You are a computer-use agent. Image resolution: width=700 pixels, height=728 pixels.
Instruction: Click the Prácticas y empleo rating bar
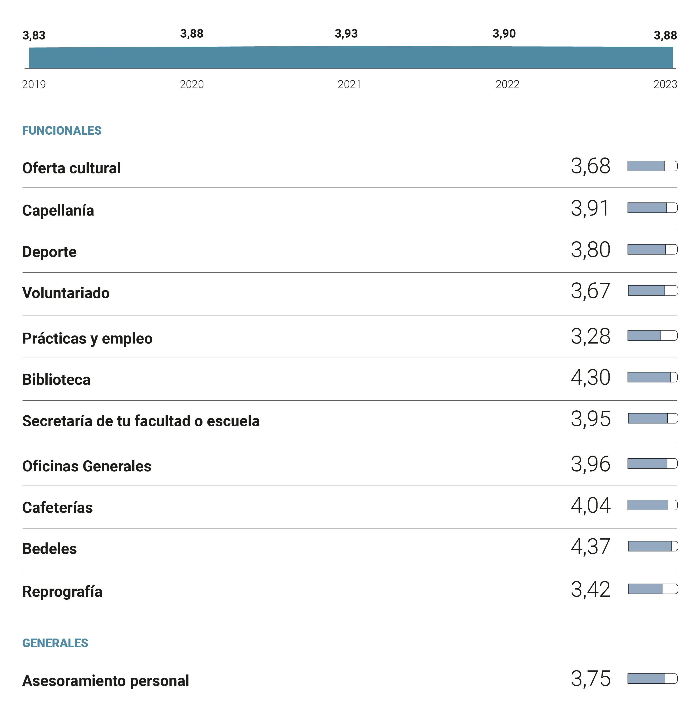652,336
